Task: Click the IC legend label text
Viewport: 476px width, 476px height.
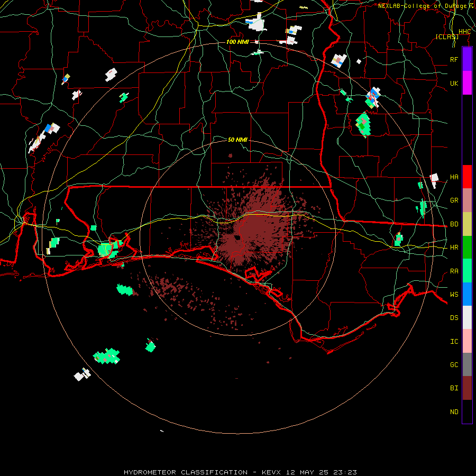Action: pyautogui.click(x=454, y=342)
